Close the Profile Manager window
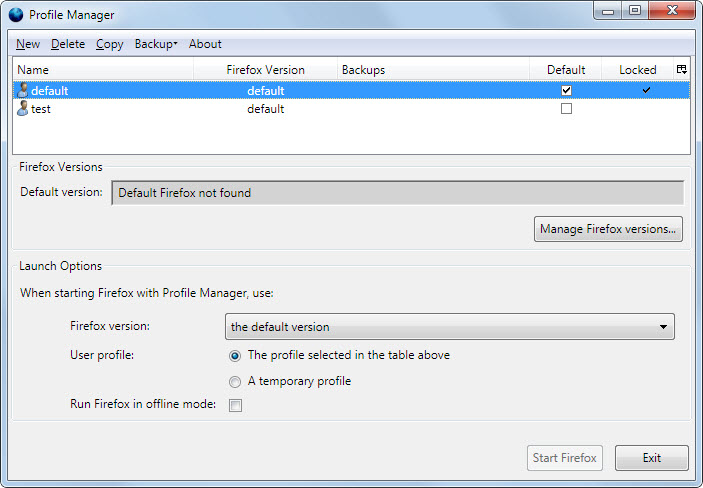Viewport: 703px width, 488px height. click(x=672, y=11)
